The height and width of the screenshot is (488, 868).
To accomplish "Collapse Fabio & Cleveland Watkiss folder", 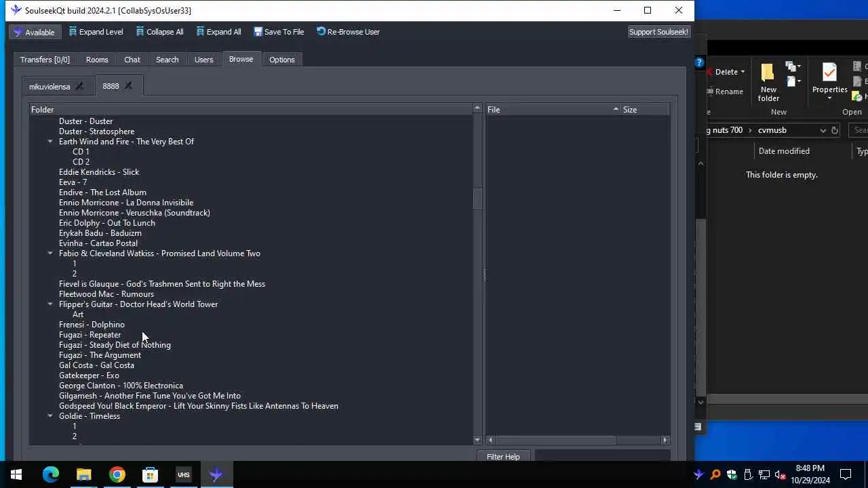I will [x=50, y=253].
